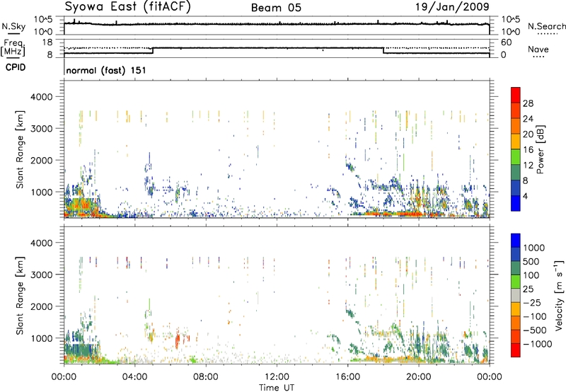
Task: Click the frequency step-up near 05:00
Action: pos(153,50)
